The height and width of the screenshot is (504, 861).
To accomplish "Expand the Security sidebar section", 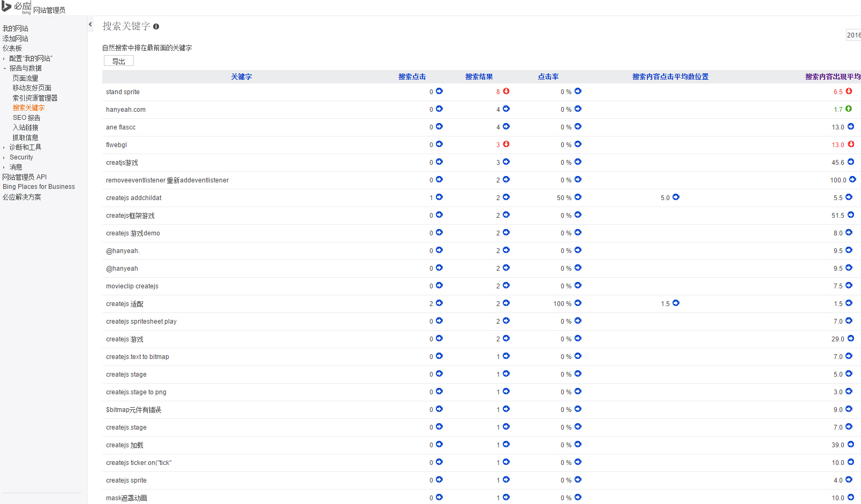I will pyautogui.click(x=4, y=157).
